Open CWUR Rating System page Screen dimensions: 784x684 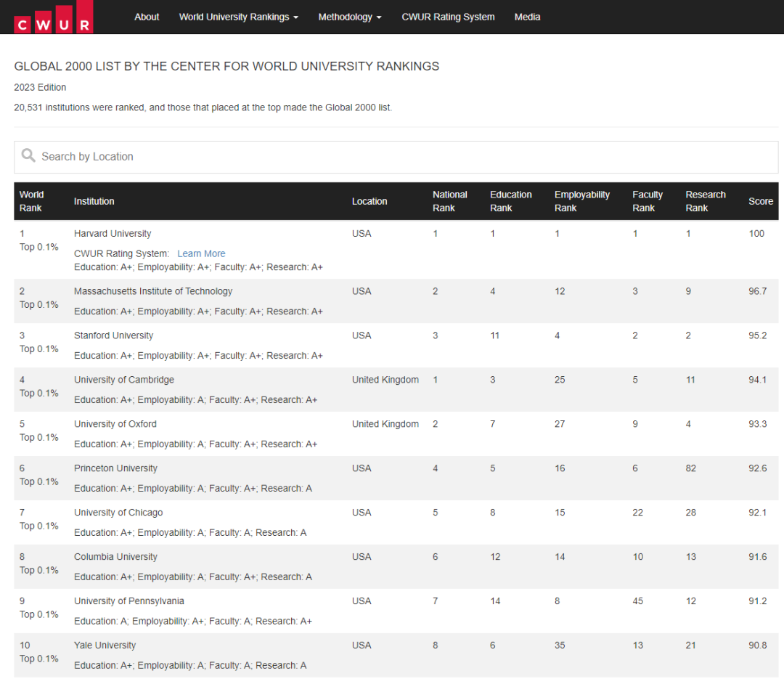tap(448, 17)
